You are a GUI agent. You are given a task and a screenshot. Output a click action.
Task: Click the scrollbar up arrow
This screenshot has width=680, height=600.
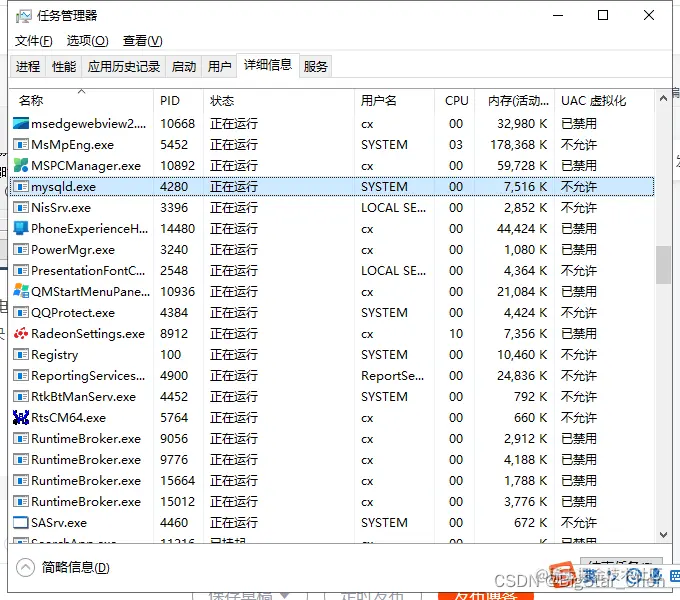click(663, 98)
